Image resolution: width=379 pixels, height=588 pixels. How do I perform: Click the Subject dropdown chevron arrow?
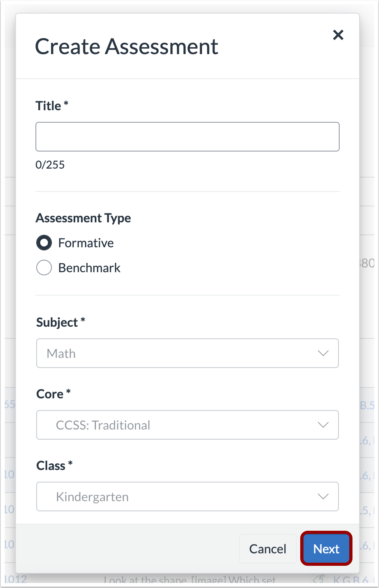pos(323,353)
